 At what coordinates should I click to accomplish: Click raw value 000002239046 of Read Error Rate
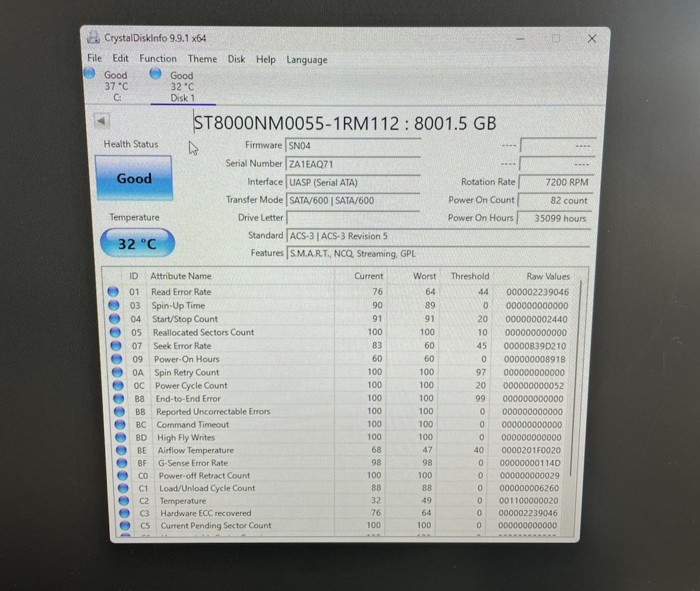pyautogui.click(x=537, y=292)
